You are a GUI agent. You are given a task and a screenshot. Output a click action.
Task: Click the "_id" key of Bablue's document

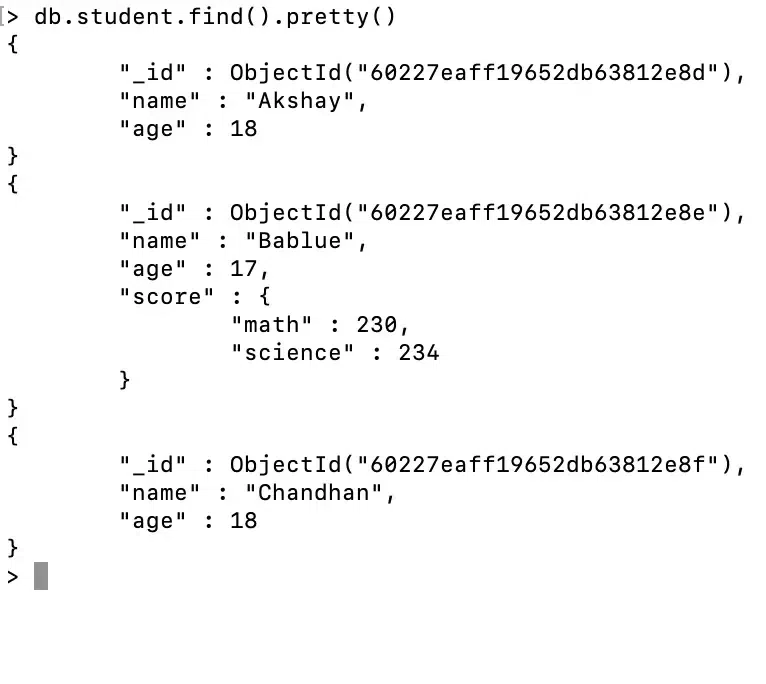(x=152, y=212)
